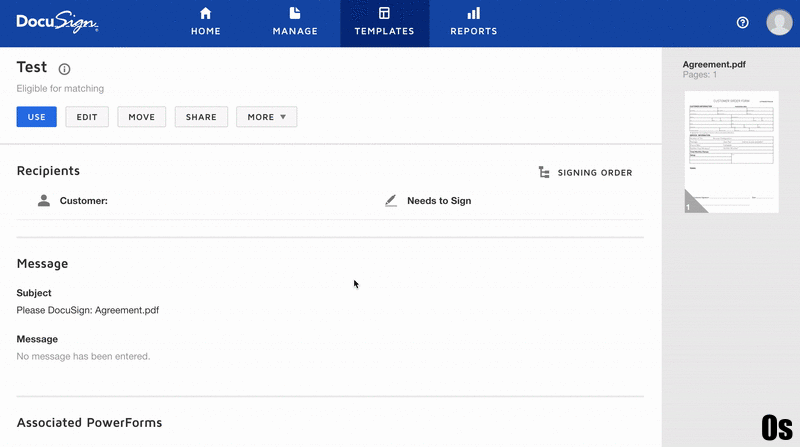The height and width of the screenshot is (447, 800).
Task: Click the Share button
Action: coord(201,117)
